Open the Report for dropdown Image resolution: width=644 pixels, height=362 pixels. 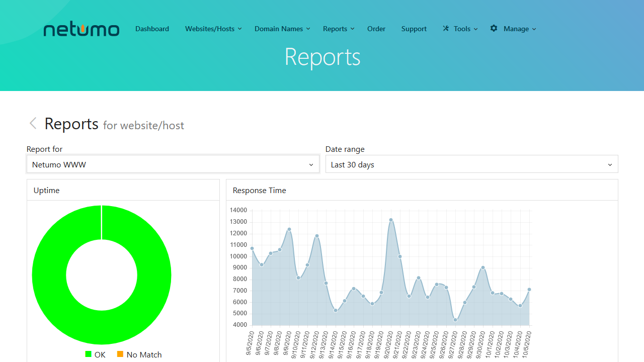tap(173, 164)
